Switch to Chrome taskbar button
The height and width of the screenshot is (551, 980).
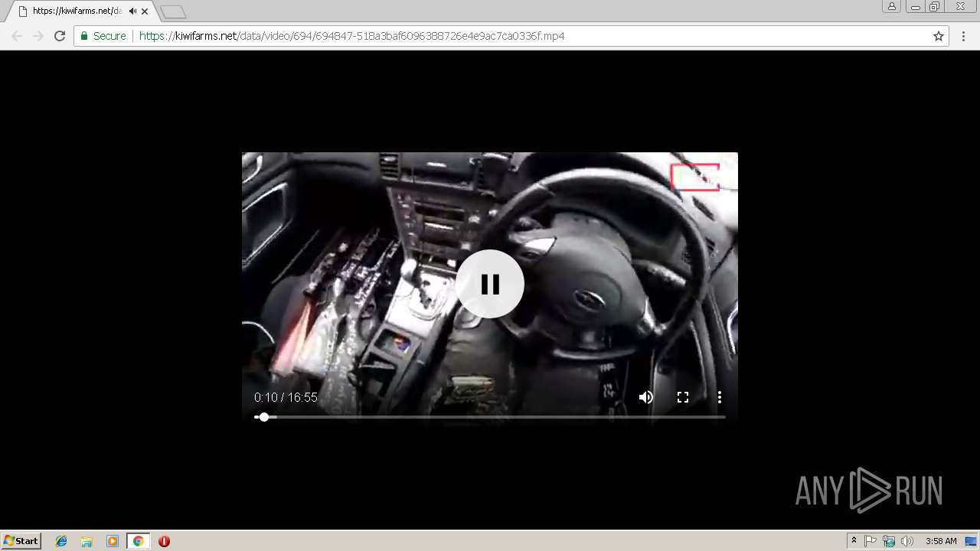138,541
